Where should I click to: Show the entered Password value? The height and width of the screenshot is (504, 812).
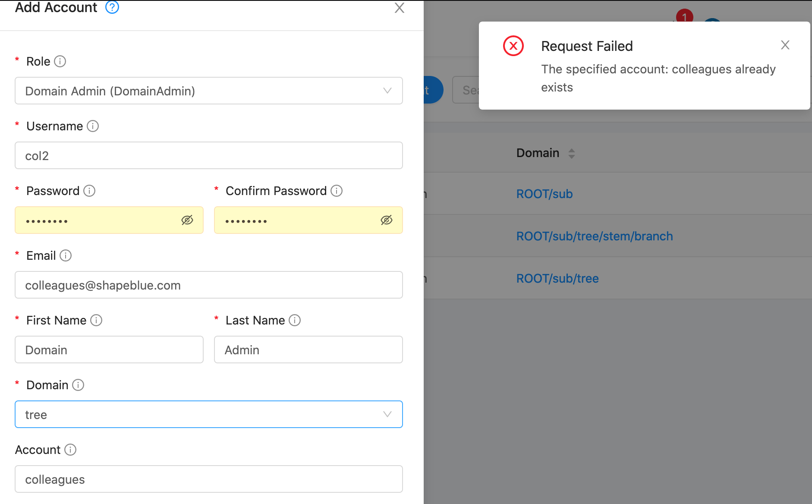coord(187,220)
